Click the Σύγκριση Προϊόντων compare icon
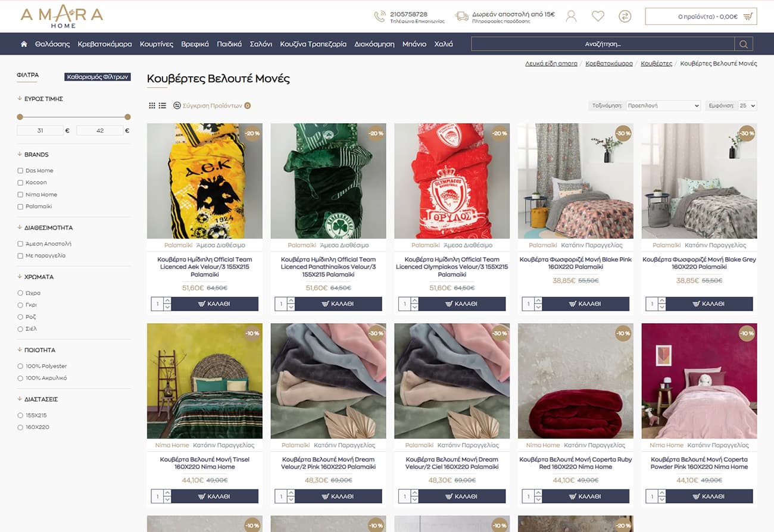The image size is (774, 532). pyautogui.click(x=177, y=105)
